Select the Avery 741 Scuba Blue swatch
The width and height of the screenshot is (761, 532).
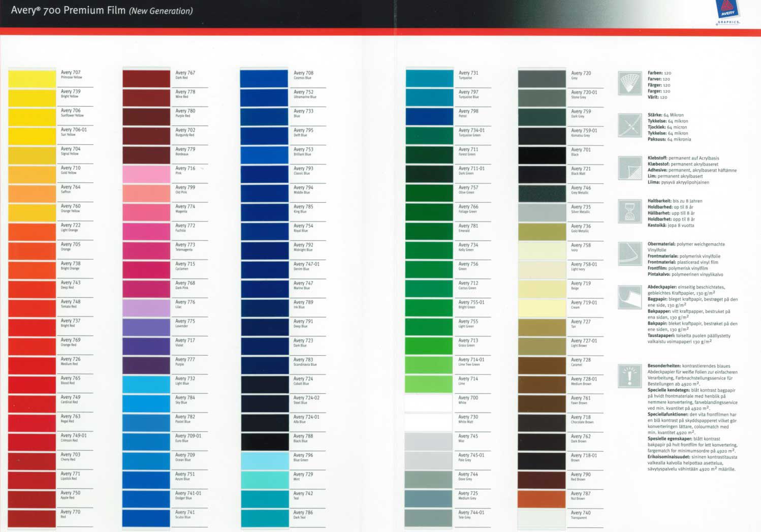(146, 519)
